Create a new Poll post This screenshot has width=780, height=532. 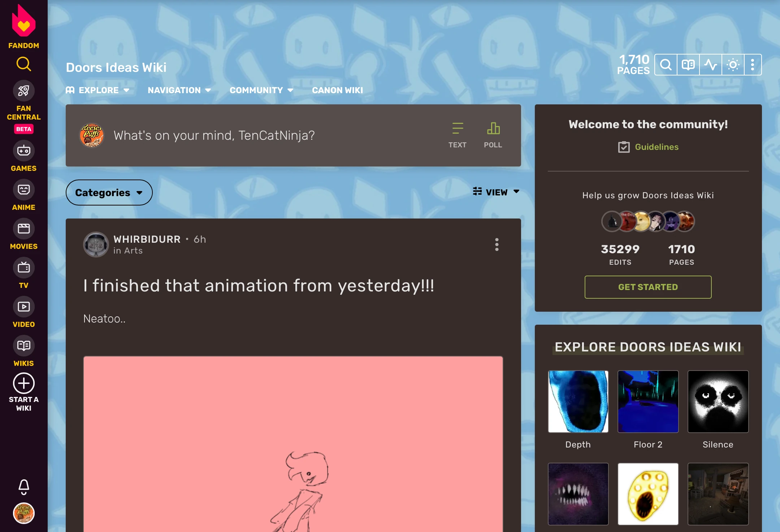(x=493, y=135)
